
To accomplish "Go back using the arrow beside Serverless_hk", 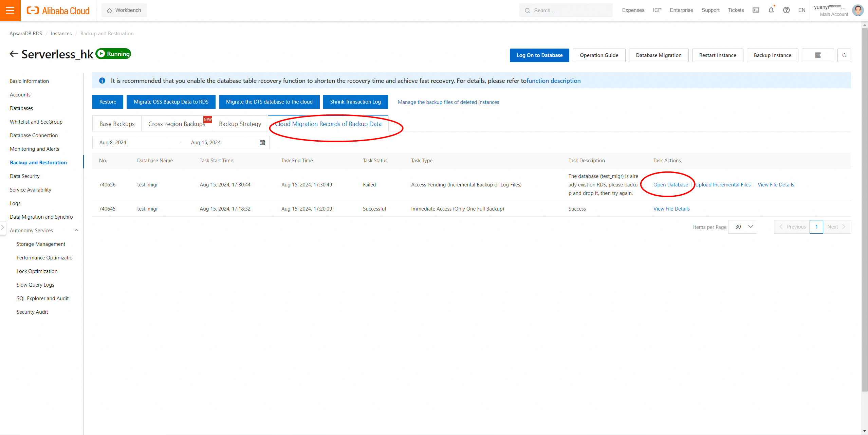I will (14, 54).
